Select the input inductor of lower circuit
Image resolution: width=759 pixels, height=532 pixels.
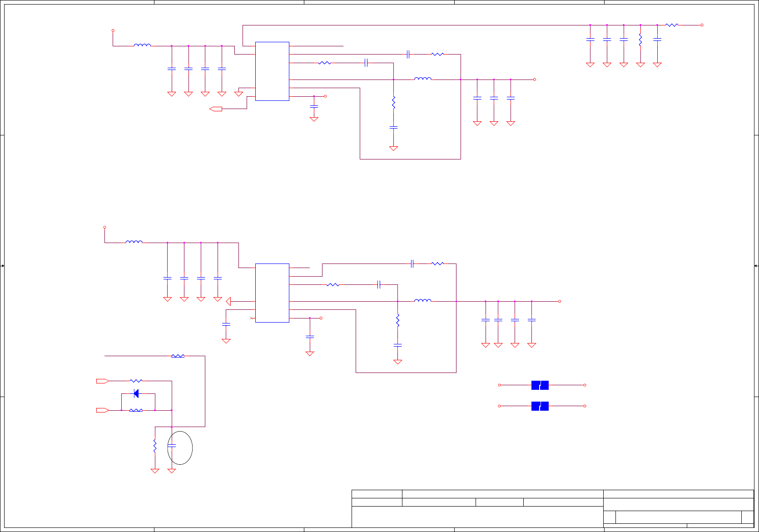click(x=134, y=242)
